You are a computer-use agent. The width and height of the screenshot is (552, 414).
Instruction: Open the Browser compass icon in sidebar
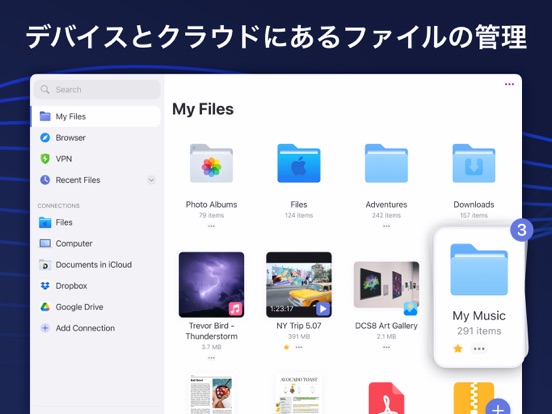click(45, 138)
